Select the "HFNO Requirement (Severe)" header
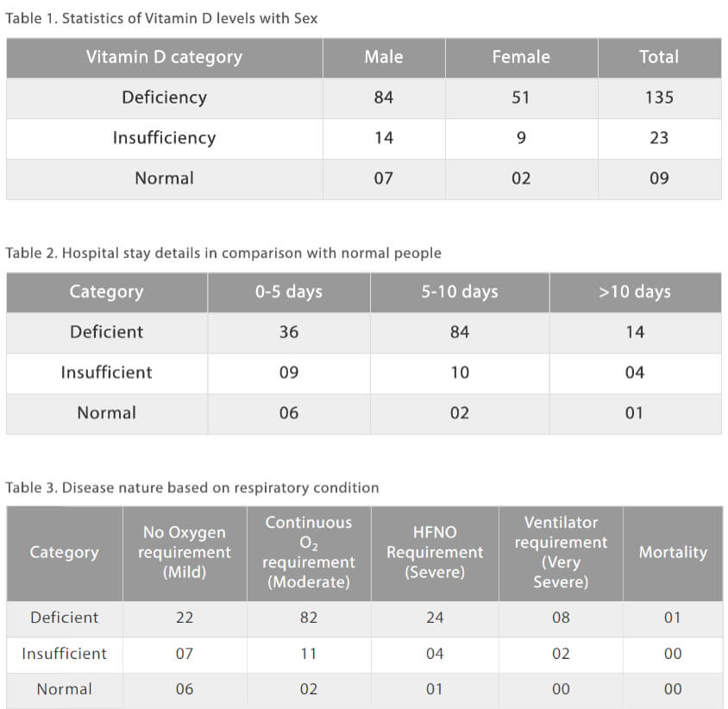Screen dimensions: 728x709 click(x=435, y=552)
